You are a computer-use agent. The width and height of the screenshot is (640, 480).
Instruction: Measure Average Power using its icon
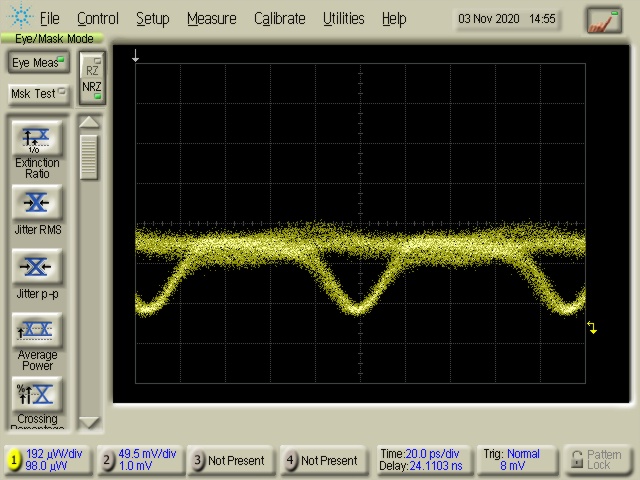click(37, 330)
